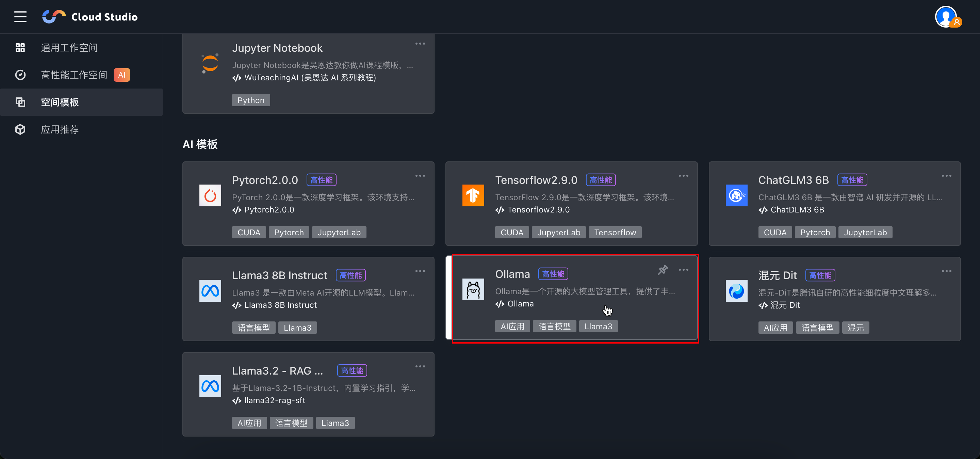Go to 通用工作空间 in sidebar
Viewport: 980px width, 459px height.
[69, 48]
